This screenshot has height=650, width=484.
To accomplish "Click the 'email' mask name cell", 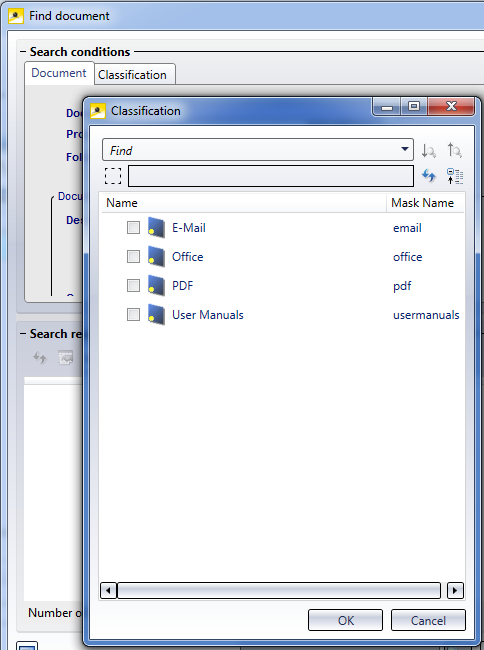I will pyautogui.click(x=407, y=228).
